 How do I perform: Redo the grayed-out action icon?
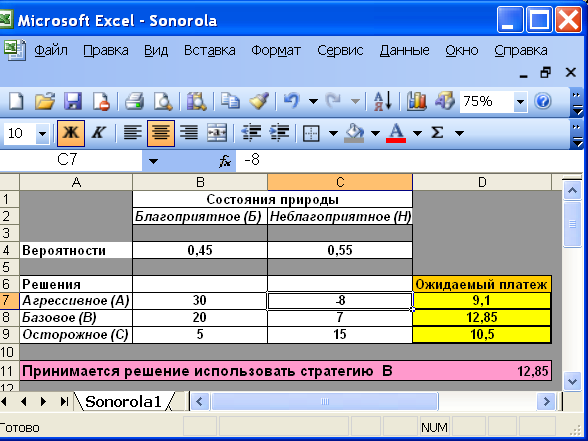pyautogui.click(x=333, y=101)
